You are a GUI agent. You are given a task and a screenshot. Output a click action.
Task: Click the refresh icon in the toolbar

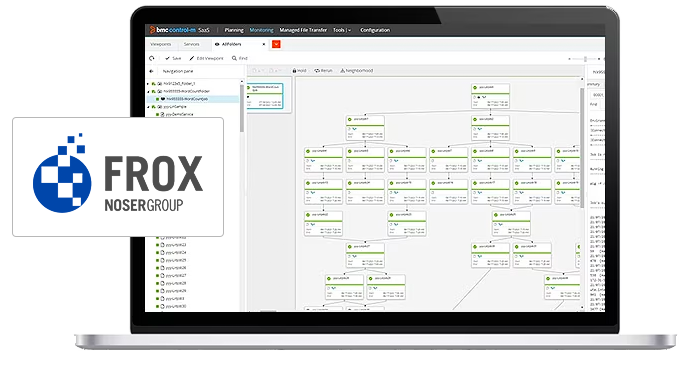tap(152, 58)
